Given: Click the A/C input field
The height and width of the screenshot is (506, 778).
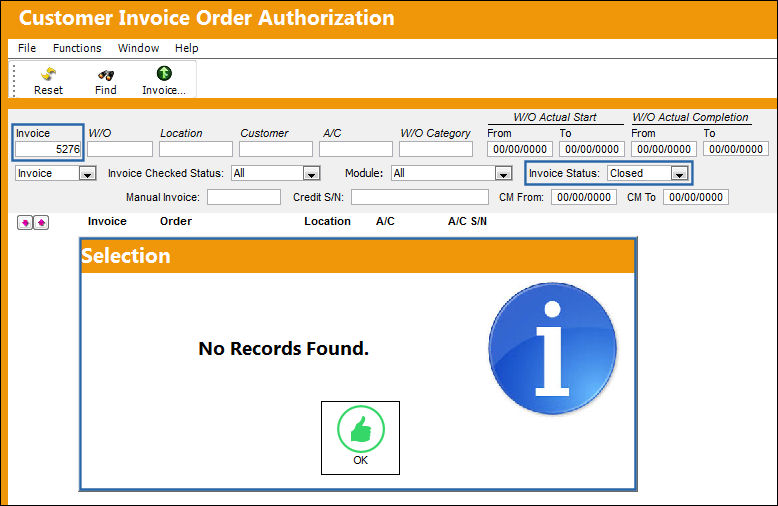Looking at the screenshot, I should pyautogui.click(x=356, y=149).
